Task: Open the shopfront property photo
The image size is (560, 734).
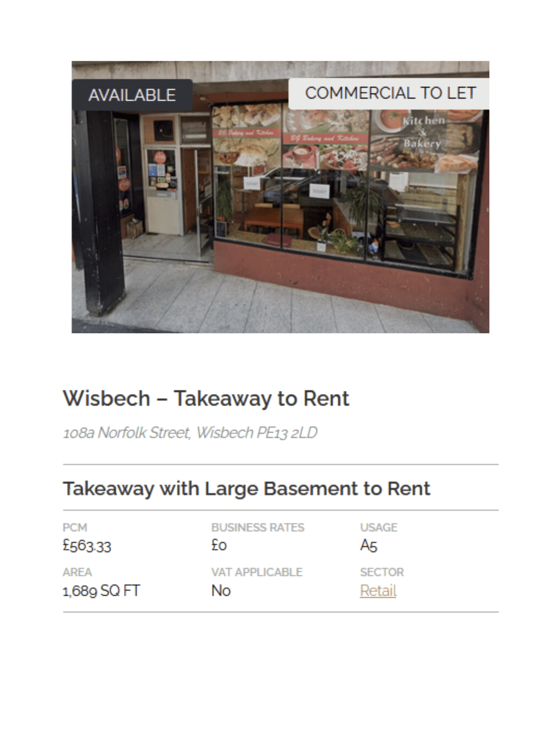Action: (280, 197)
